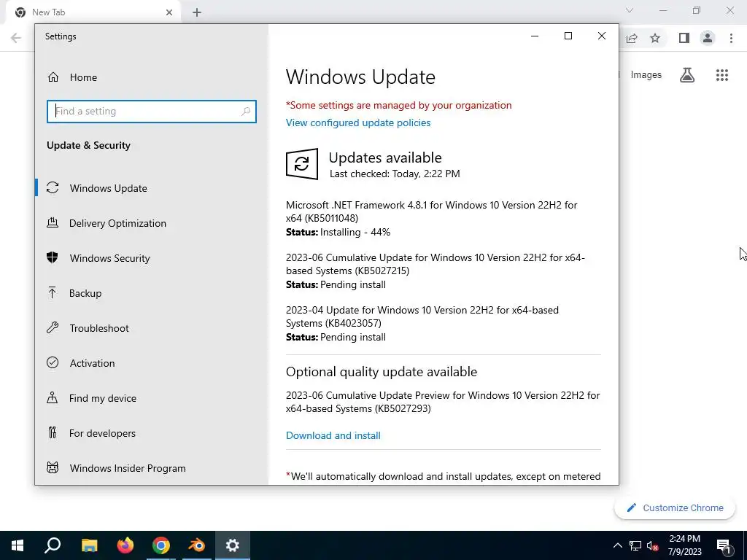The height and width of the screenshot is (560, 747).
Task: Toggle Chrome side panel icon
Action: [x=684, y=38]
